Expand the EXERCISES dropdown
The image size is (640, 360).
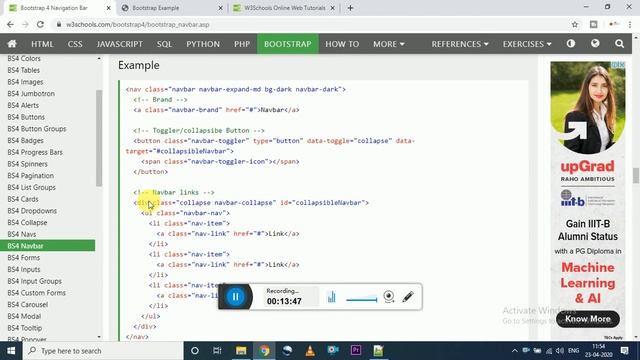[527, 44]
